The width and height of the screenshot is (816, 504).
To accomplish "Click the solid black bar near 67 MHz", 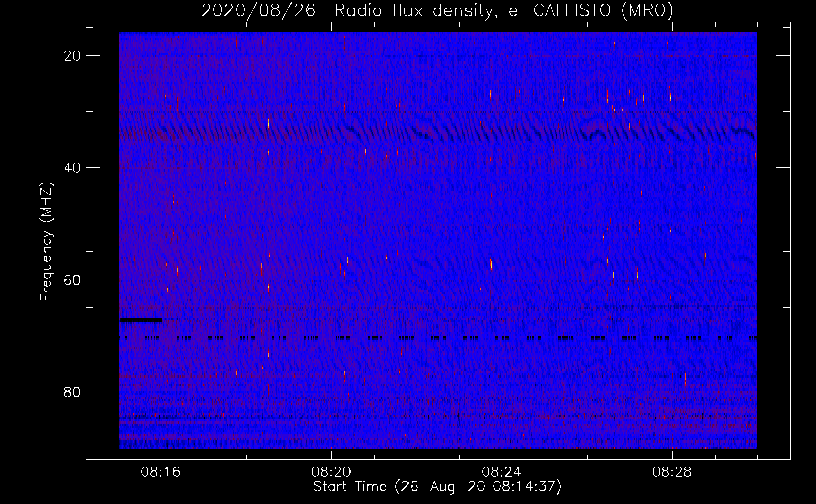I will pos(141,319).
